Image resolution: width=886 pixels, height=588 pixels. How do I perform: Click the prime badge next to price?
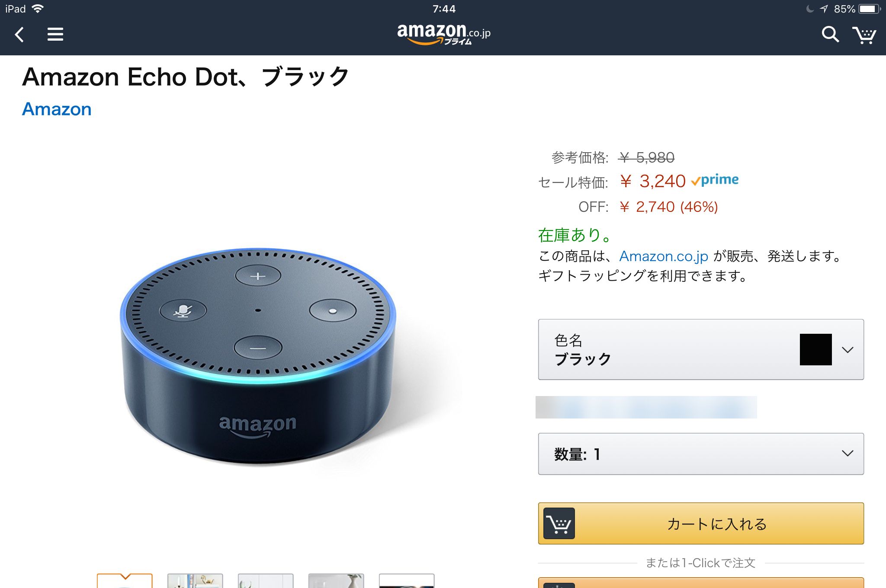(x=715, y=180)
